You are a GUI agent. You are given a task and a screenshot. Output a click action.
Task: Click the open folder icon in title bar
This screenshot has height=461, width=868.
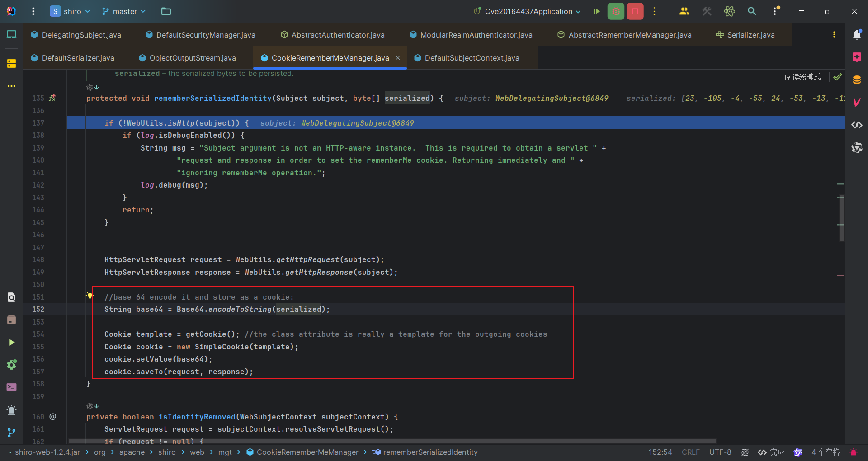coord(166,11)
